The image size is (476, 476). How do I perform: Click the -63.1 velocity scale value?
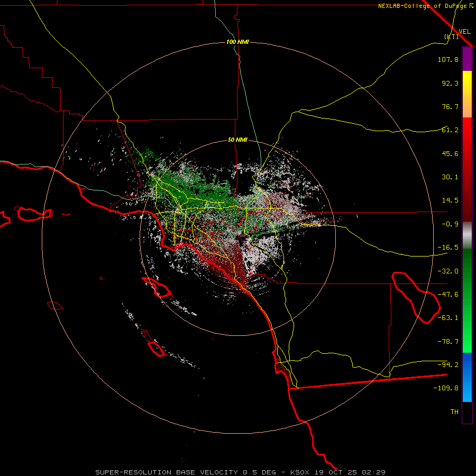tap(448, 318)
